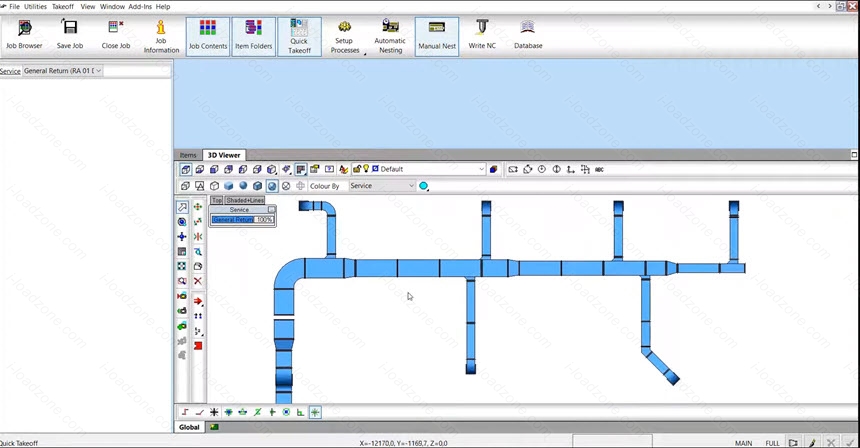Image resolution: width=860 pixels, height=448 pixels.
Task: Click the box-with-letter-A display icon
Action: click(x=200, y=186)
